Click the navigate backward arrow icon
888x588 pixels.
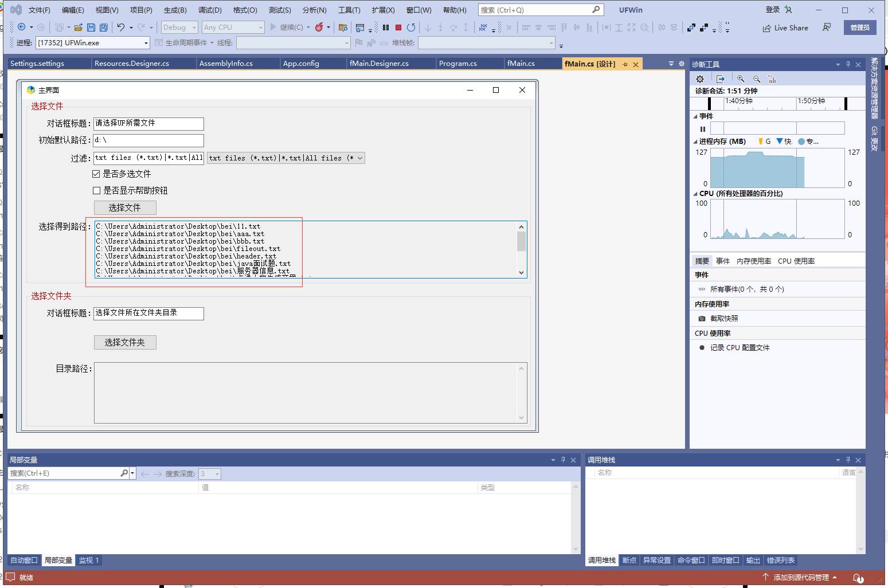(22, 27)
